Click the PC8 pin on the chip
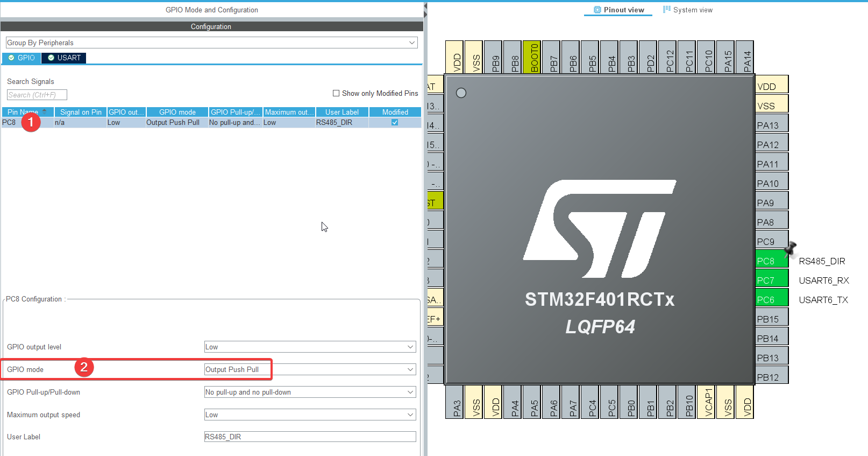 pos(771,261)
